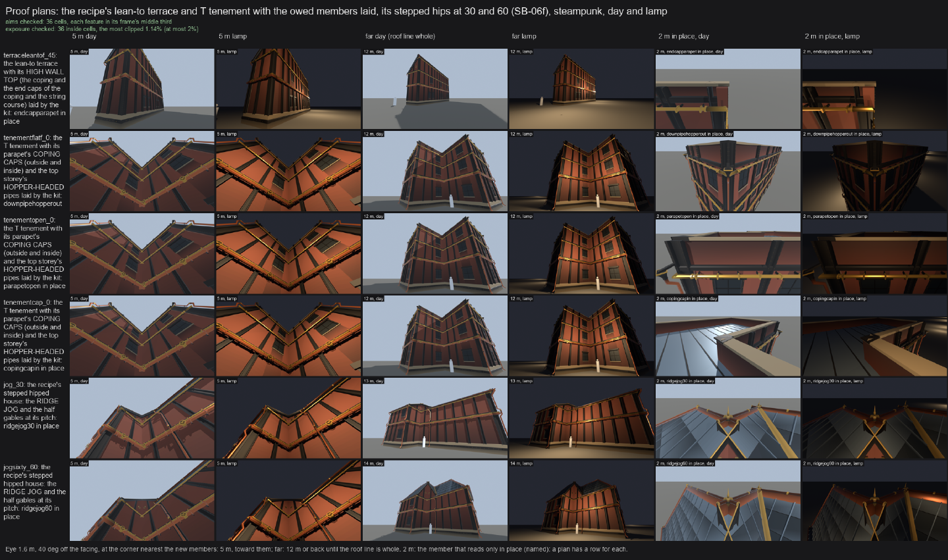
Task: Open the terraceleantof_45 5 m lamp thumbnail
Action: coord(288,89)
